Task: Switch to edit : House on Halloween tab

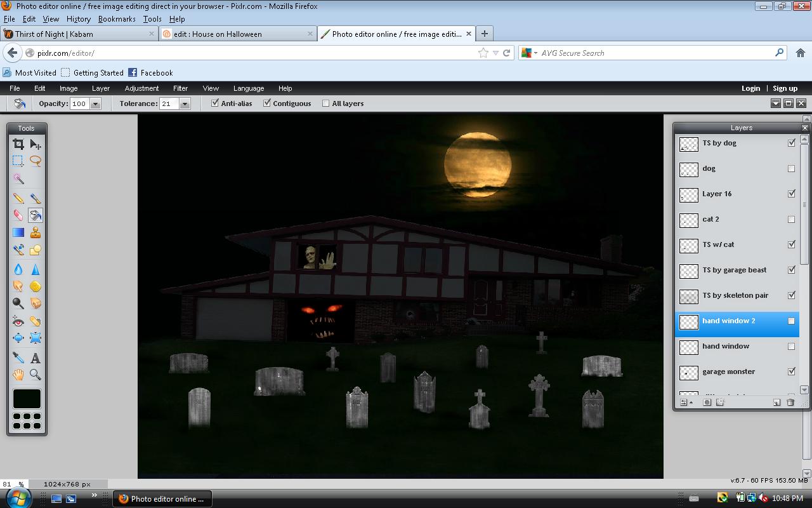Action: coord(237,34)
